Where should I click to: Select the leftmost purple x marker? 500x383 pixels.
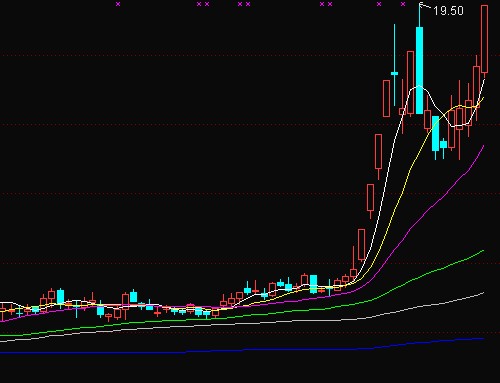point(118,4)
